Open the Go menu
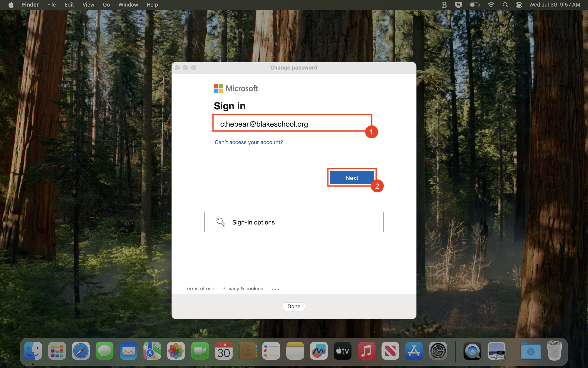Viewport: 588px width, 368px height. click(x=106, y=5)
